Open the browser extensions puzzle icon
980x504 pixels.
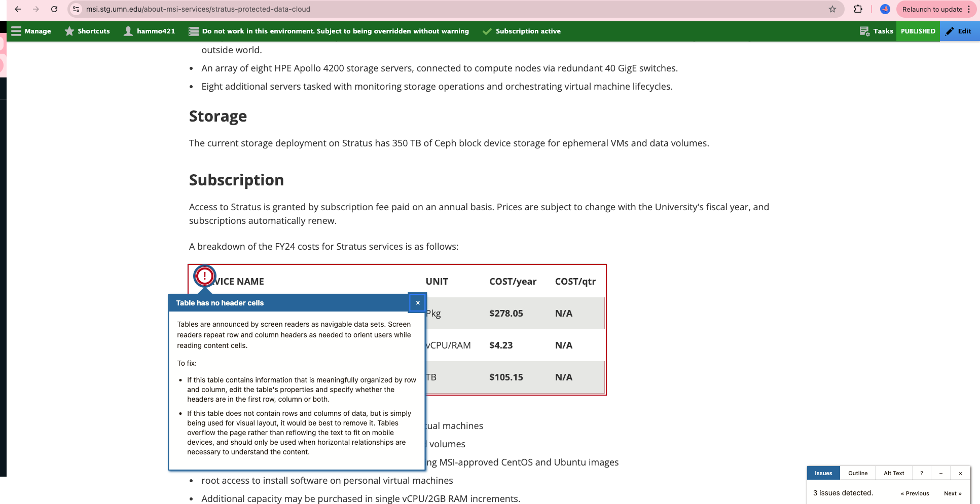(x=858, y=9)
